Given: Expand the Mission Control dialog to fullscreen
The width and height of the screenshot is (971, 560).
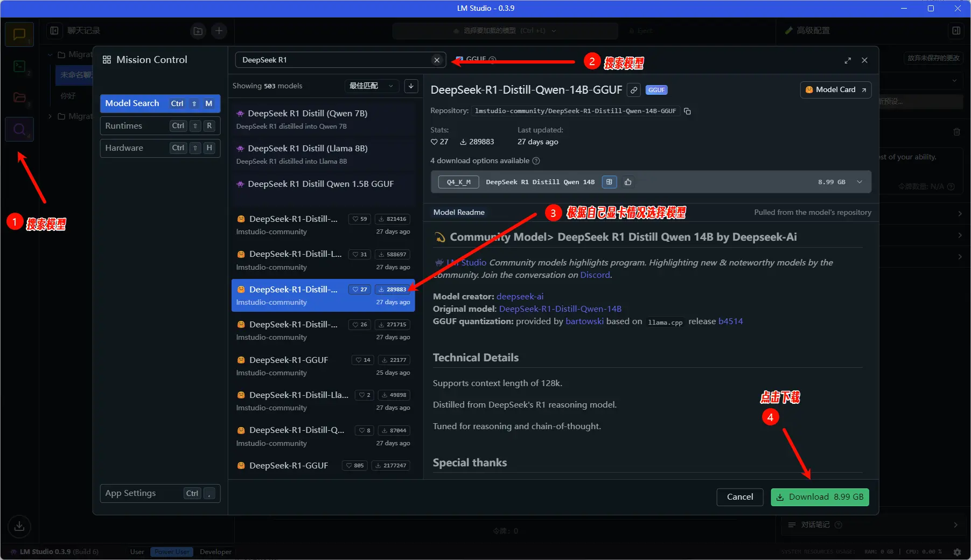Looking at the screenshot, I should pos(848,60).
